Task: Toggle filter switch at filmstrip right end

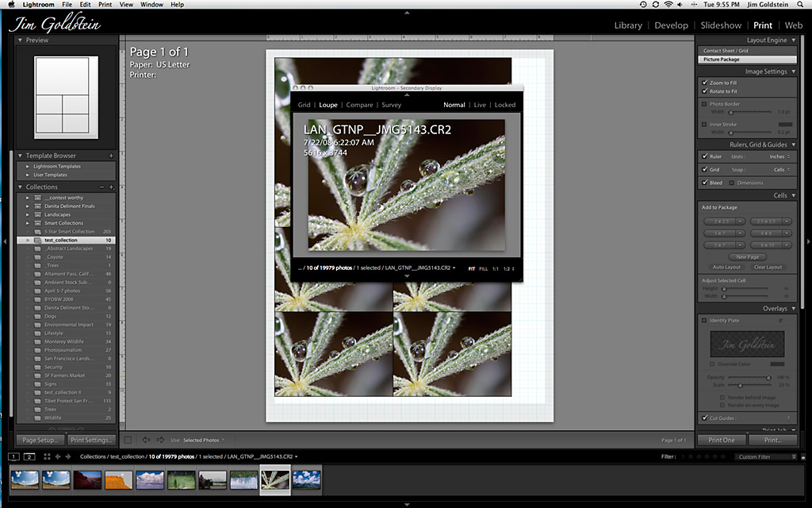Action: click(803, 456)
